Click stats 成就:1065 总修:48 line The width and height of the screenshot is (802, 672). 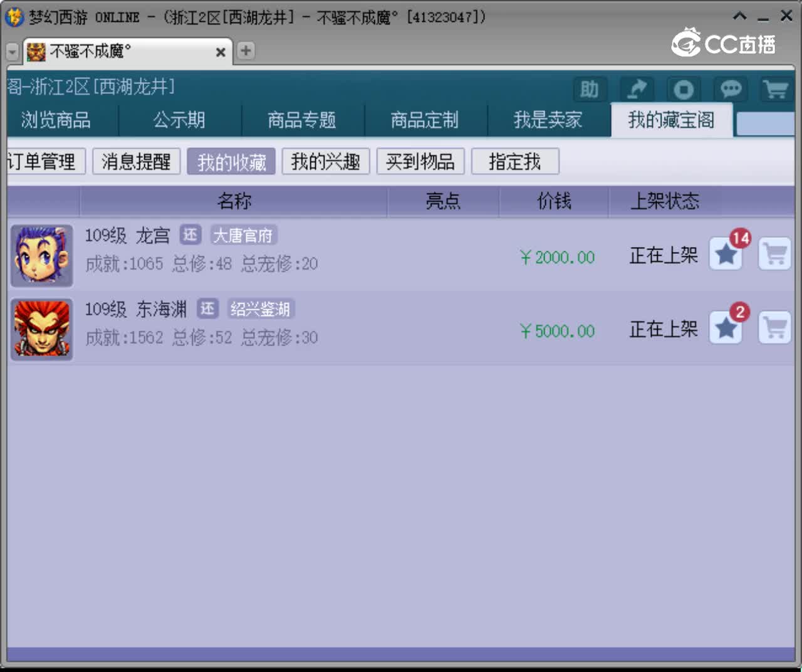click(202, 264)
